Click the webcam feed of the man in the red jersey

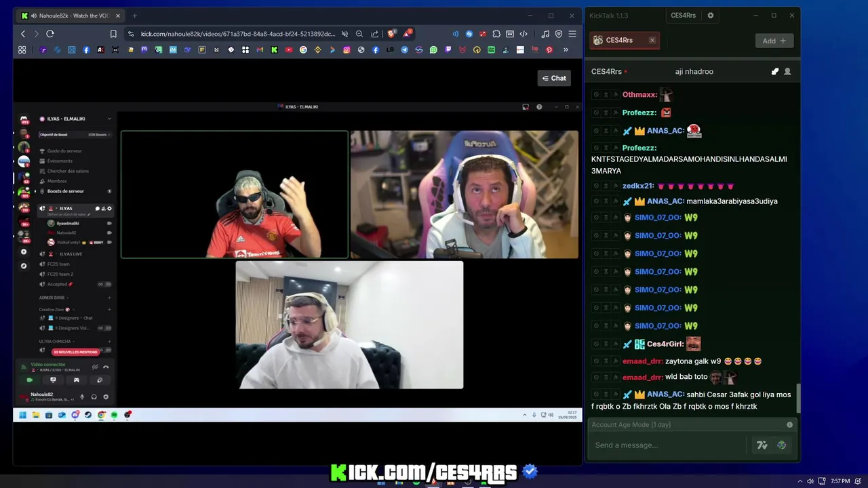coord(235,195)
